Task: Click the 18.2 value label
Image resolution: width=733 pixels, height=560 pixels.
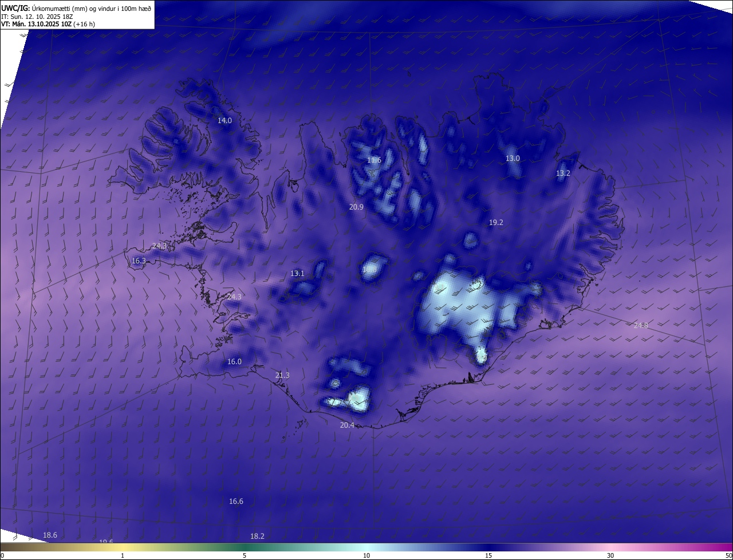Action: [257, 537]
